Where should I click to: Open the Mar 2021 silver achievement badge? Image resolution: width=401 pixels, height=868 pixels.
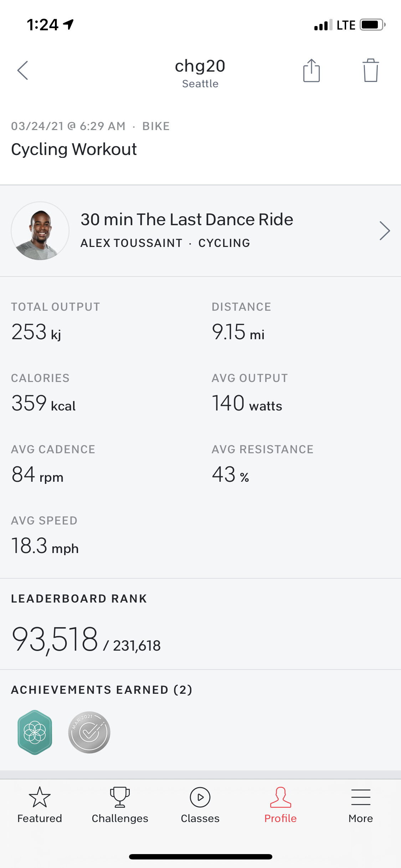coord(89,732)
